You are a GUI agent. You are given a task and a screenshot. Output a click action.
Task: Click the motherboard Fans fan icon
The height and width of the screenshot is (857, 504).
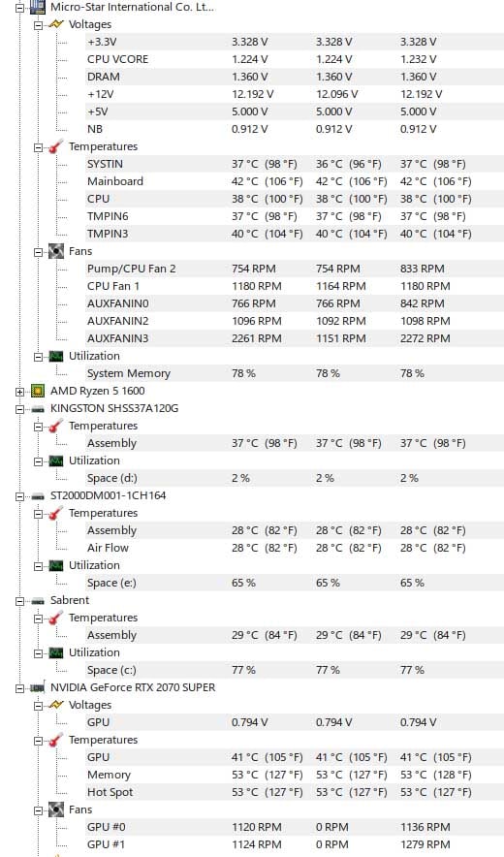tap(56, 251)
